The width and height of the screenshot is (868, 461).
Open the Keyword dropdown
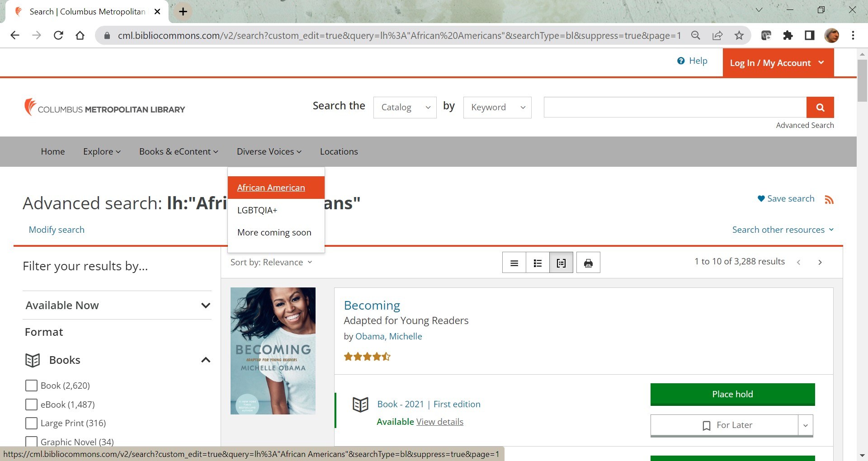point(497,108)
